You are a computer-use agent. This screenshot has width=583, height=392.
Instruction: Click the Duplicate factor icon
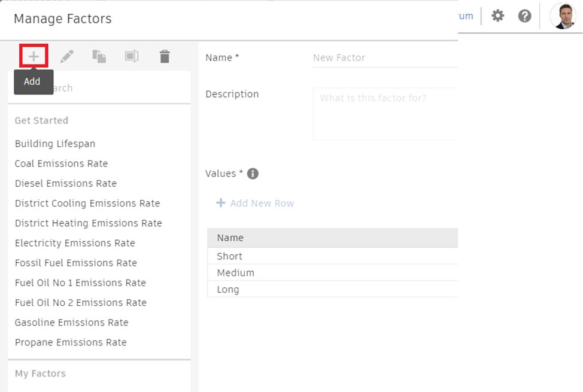[x=99, y=57]
